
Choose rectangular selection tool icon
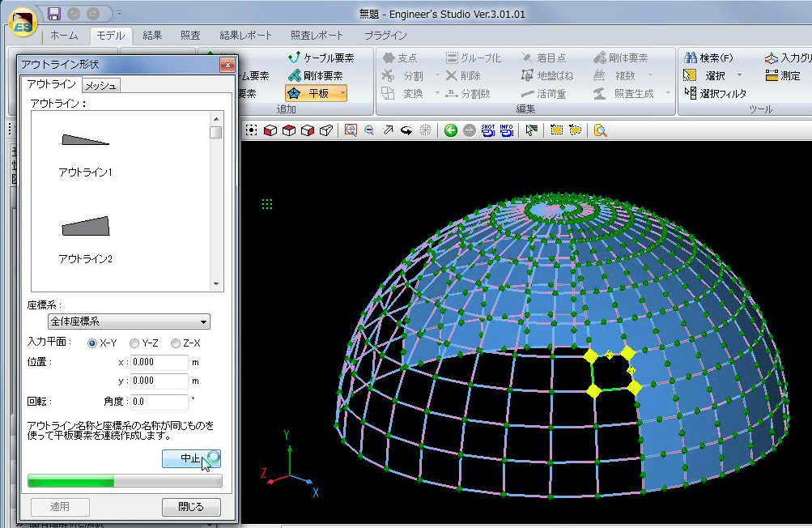557,130
